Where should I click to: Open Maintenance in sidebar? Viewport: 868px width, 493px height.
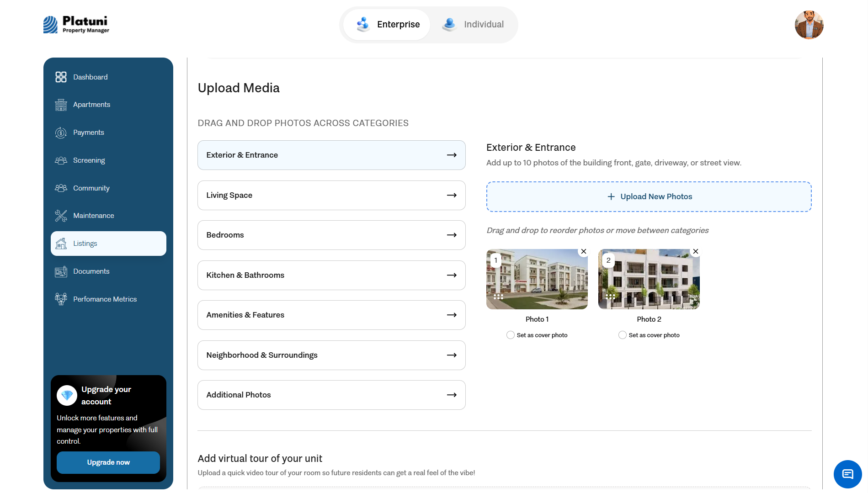click(108, 216)
